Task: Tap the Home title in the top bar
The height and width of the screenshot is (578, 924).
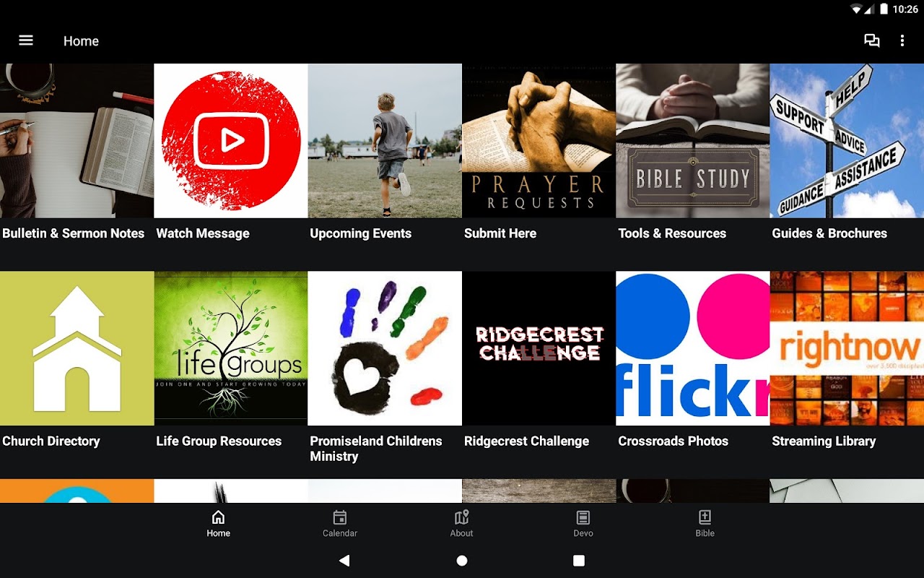Action: click(x=81, y=41)
